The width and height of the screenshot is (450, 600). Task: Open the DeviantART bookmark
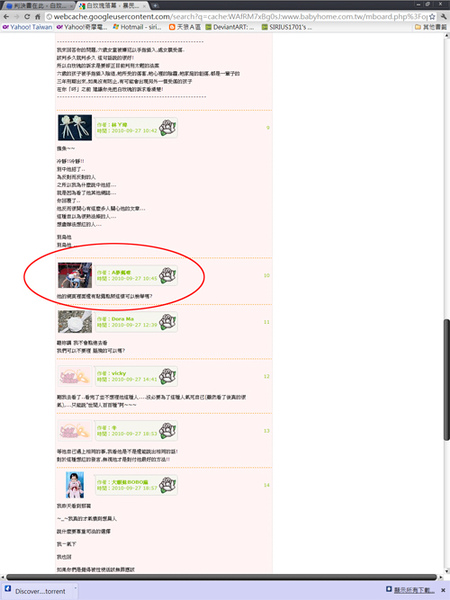pyautogui.click(x=230, y=27)
